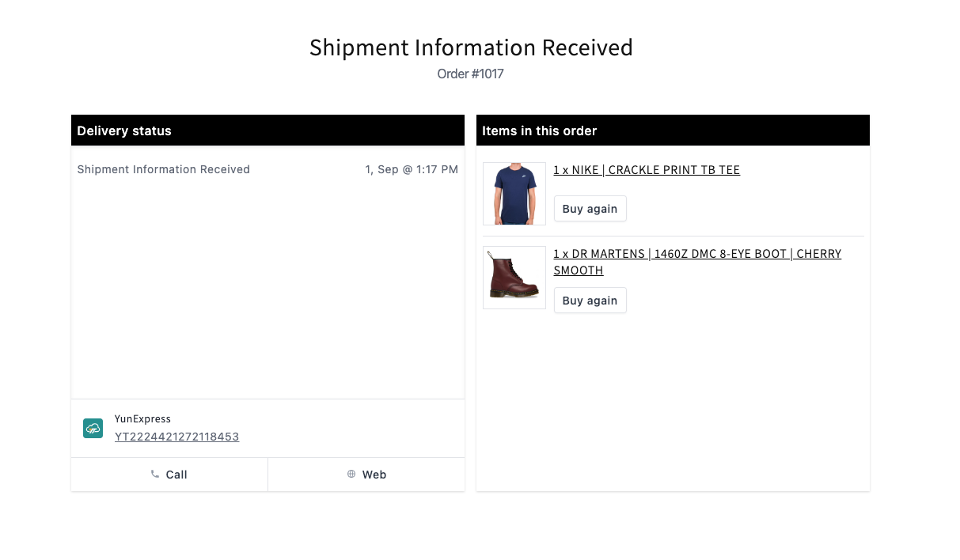The height and width of the screenshot is (560, 960).
Task: Select the Shipment Information Received status entry
Action: coord(163,169)
